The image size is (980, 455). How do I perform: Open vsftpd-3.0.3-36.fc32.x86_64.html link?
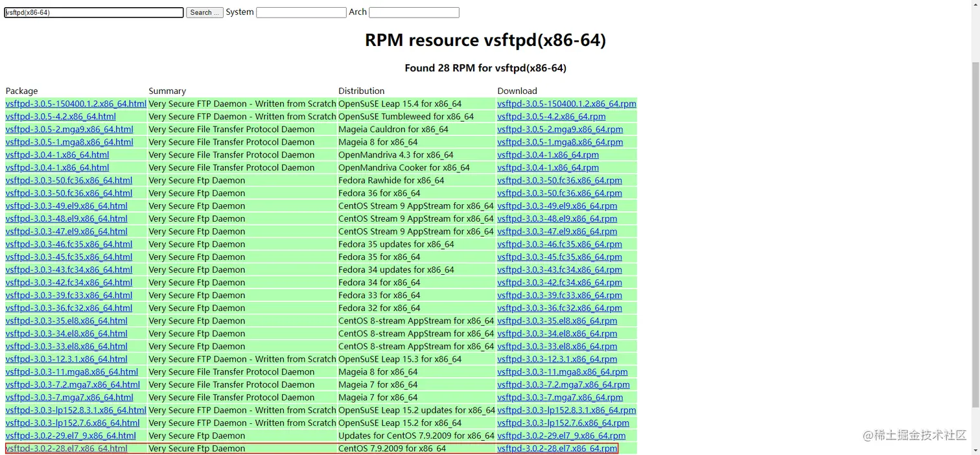click(69, 308)
